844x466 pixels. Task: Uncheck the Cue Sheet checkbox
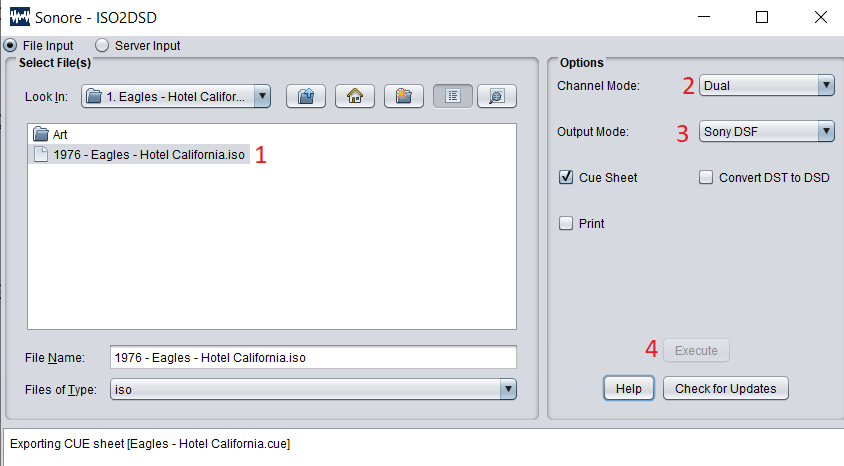566,177
